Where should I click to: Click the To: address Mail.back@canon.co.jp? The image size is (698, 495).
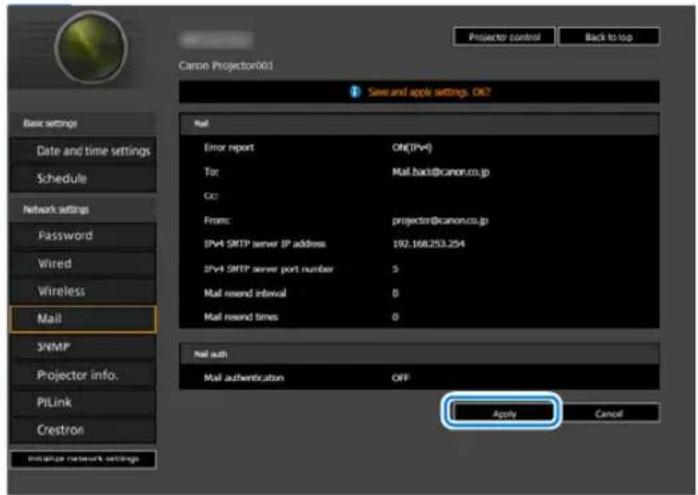click(440, 172)
